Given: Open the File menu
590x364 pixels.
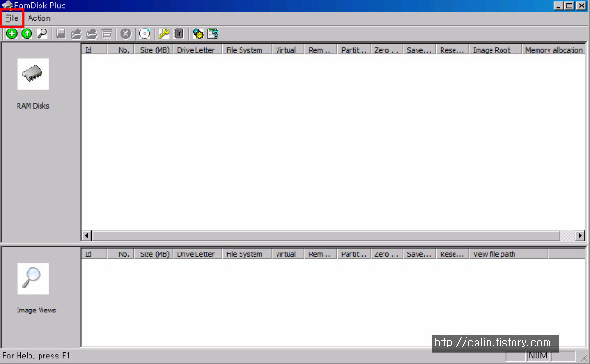Looking at the screenshot, I should click(12, 18).
